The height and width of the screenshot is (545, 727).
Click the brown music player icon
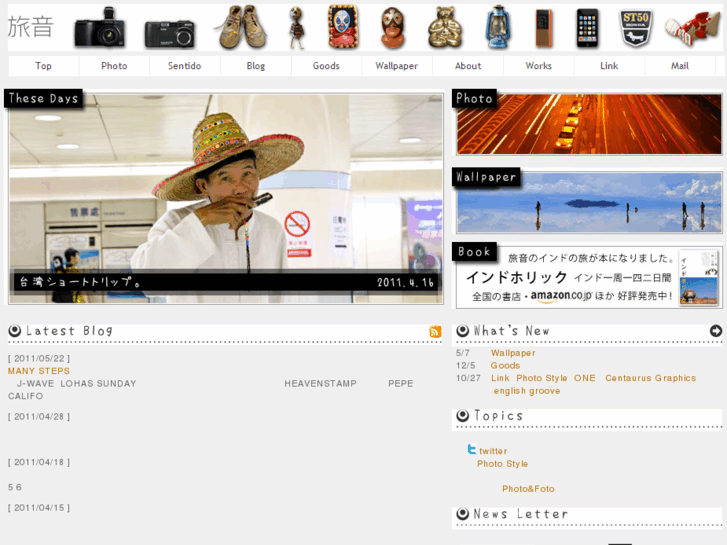coord(544,28)
